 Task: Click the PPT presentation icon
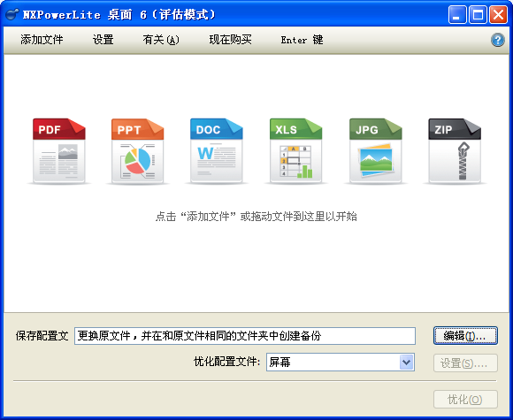(138, 151)
